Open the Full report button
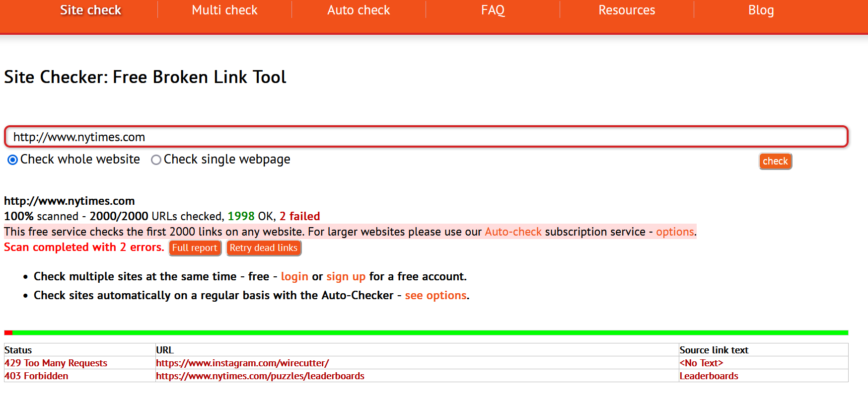868x412 pixels. [x=195, y=247]
